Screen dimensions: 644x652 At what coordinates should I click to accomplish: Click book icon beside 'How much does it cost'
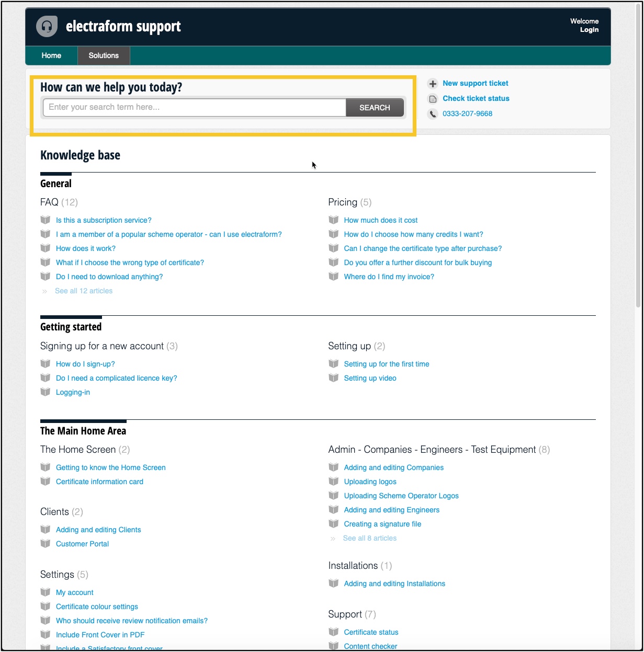click(333, 220)
